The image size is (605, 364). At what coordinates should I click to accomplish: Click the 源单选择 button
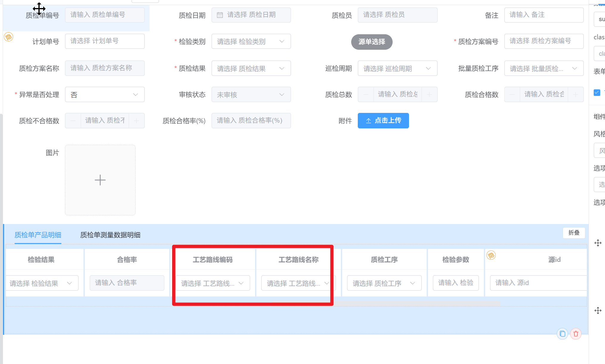tap(371, 42)
